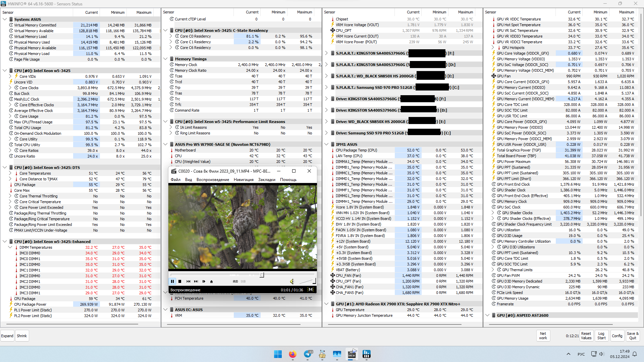Viewport: 644px width, 362px height.
Task: Open Firefox from the taskbar
Action: (292, 354)
